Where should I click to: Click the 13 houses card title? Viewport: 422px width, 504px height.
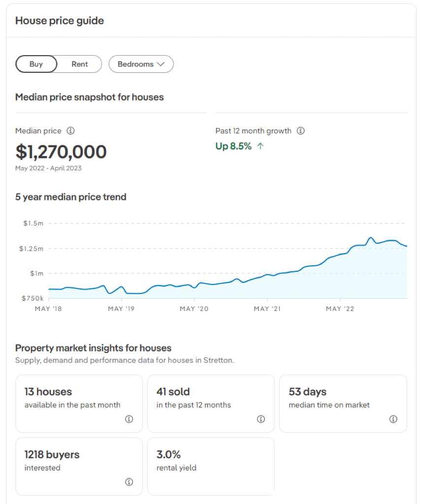(x=48, y=392)
